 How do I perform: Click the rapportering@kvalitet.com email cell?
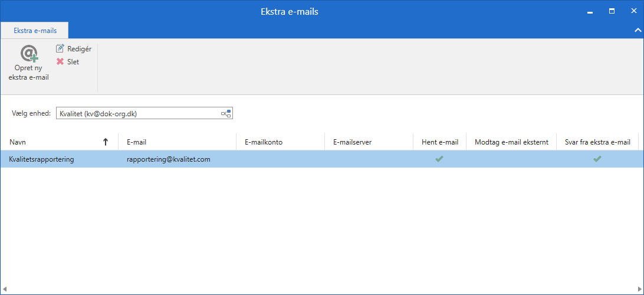[168, 159]
